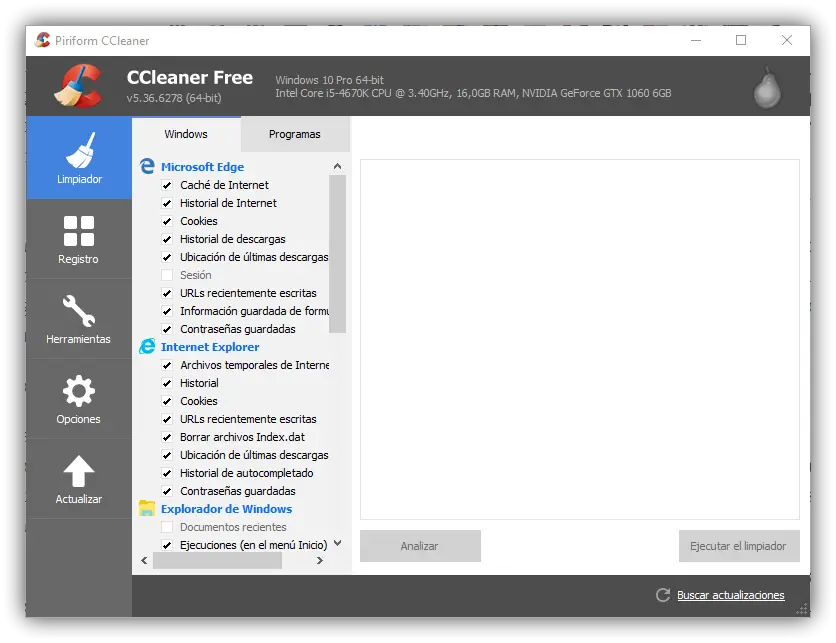Click the CCleaner logo in header
The width and height of the screenshot is (836, 643).
pyautogui.click(x=79, y=86)
